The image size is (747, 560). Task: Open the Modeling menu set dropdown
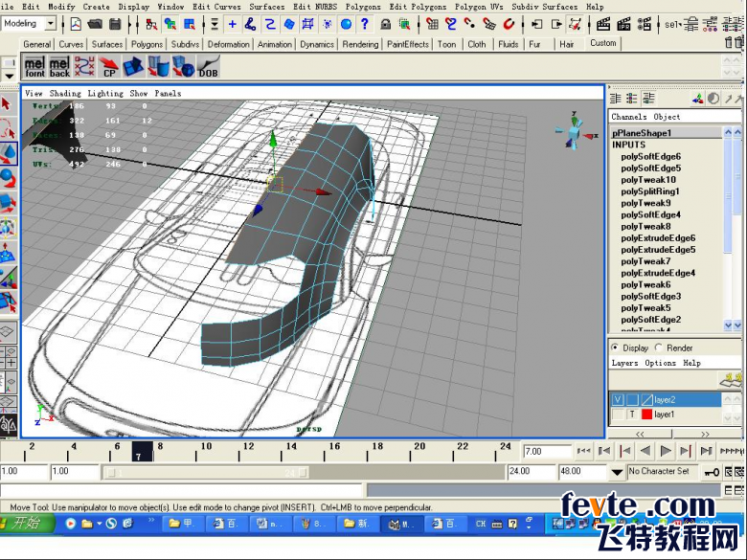[50, 24]
